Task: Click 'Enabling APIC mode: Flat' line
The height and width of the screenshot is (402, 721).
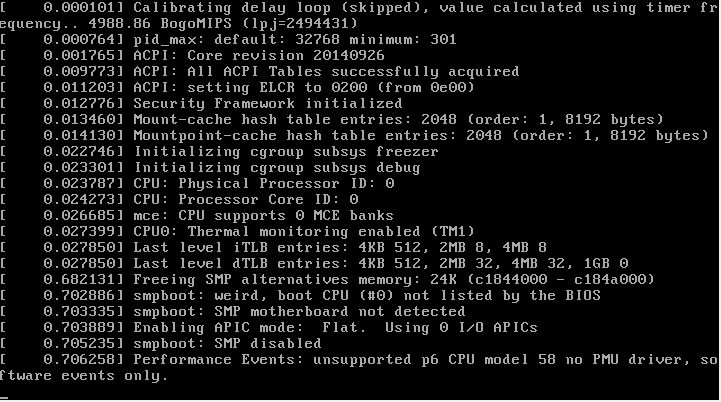Action: coord(269,327)
